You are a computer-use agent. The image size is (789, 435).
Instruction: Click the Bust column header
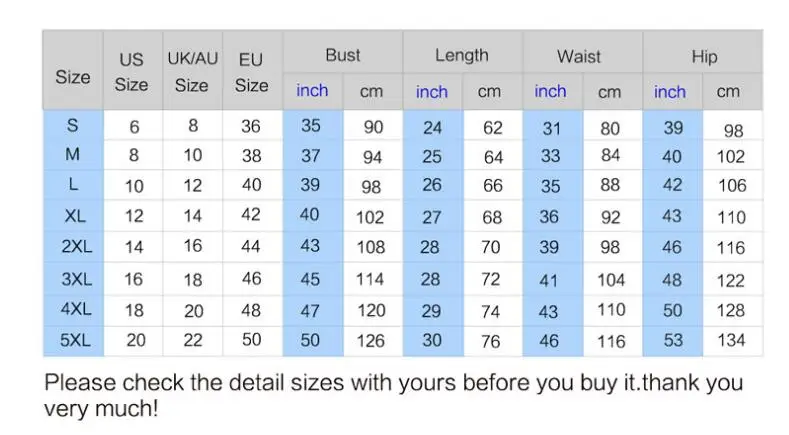point(343,55)
